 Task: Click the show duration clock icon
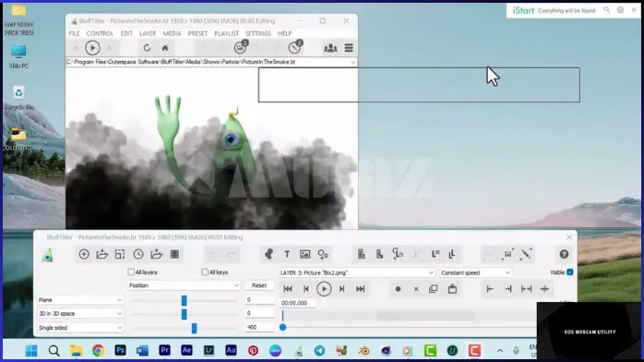click(x=138, y=254)
